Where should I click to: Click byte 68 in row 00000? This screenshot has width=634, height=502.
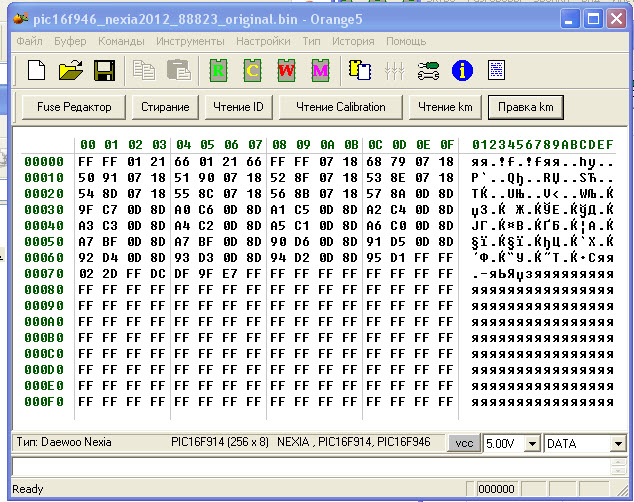point(374,162)
